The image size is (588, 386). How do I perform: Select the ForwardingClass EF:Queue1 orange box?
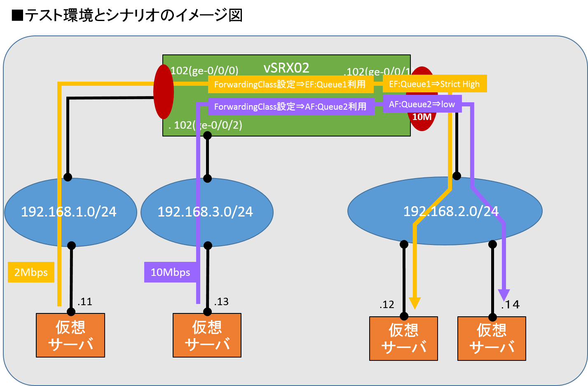click(x=291, y=85)
